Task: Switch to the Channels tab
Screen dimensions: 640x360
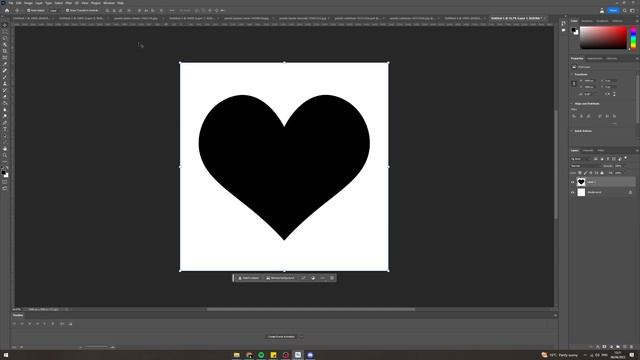Action: click(x=588, y=151)
